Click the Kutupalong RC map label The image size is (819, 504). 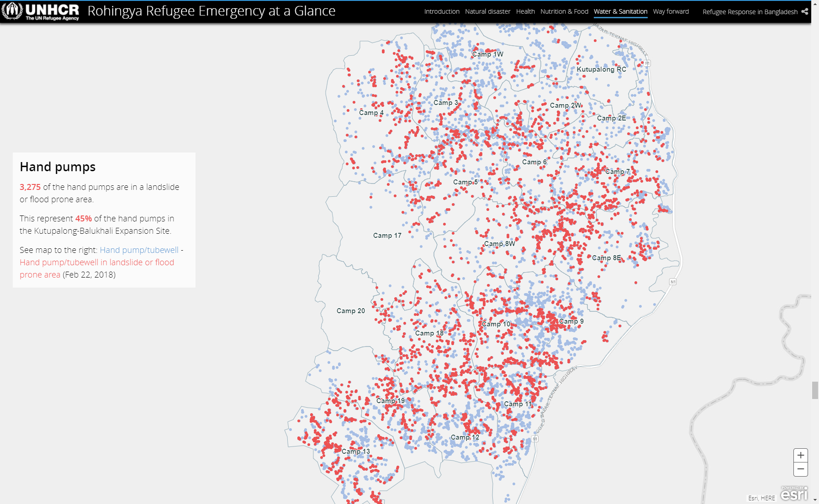coord(601,69)
